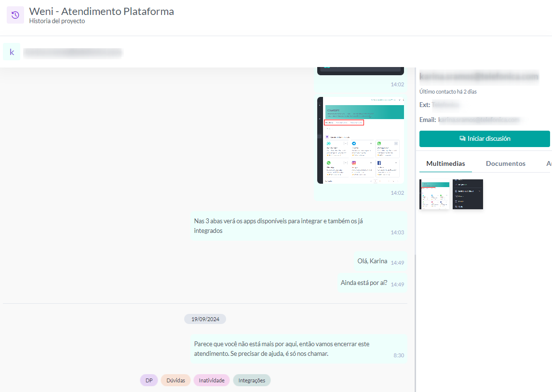Viewport: 552px width, 392px height.
Task: Open the dark sidebar multimedia thumbnail
Action: click(x=468, y=194)
